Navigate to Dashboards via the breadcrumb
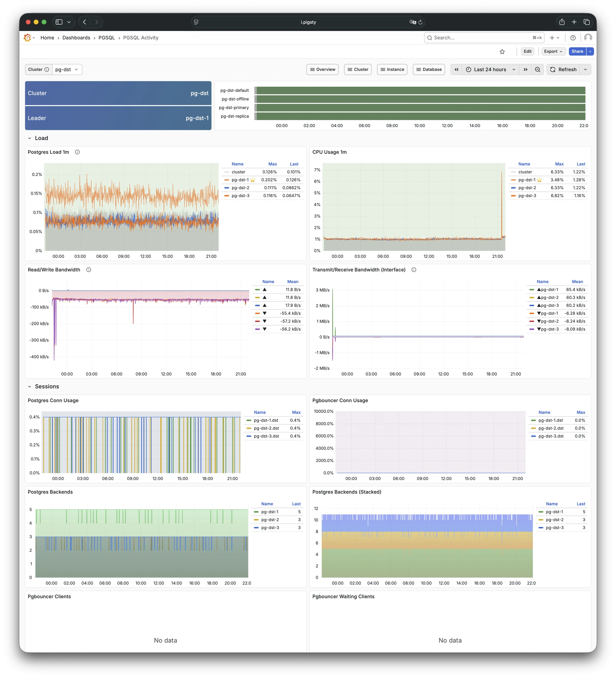The image size is (616, 678). tap(76, 38)
